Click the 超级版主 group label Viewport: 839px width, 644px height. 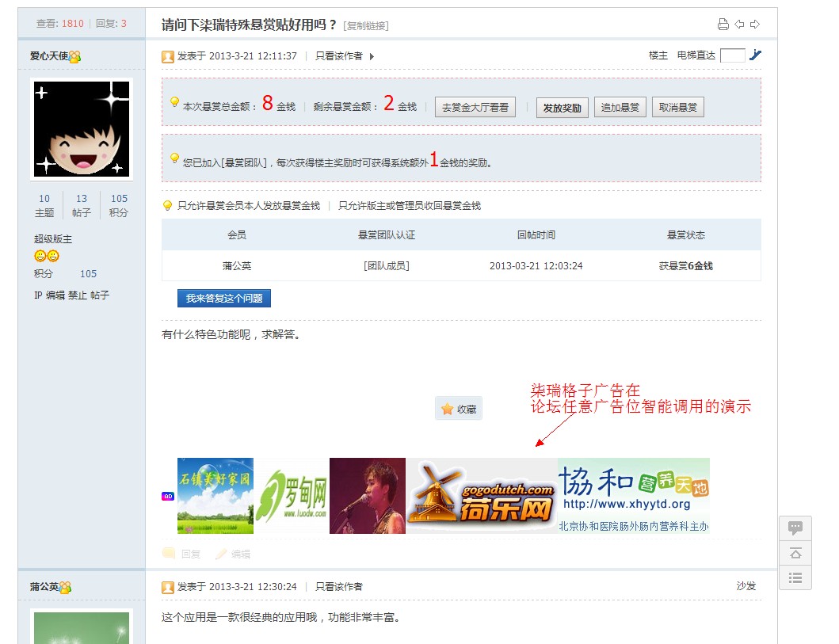pyautogui.click(x=53, y=239)
